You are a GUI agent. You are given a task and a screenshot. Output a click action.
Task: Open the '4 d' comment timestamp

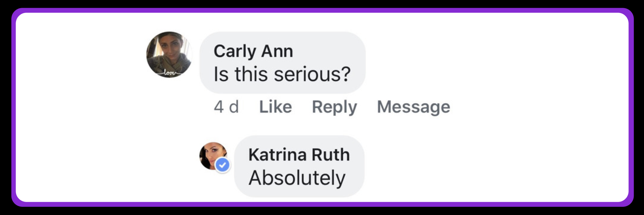pyautogui.click(x=226, y=107)
